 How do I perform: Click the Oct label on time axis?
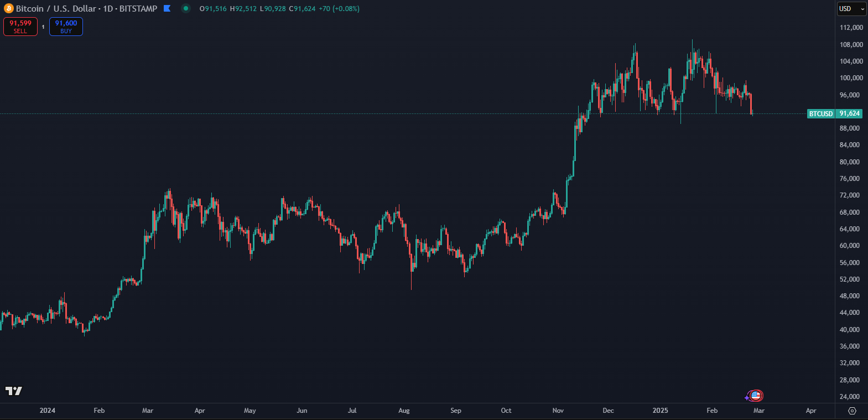pyautogui.click(x=506, y=411)
